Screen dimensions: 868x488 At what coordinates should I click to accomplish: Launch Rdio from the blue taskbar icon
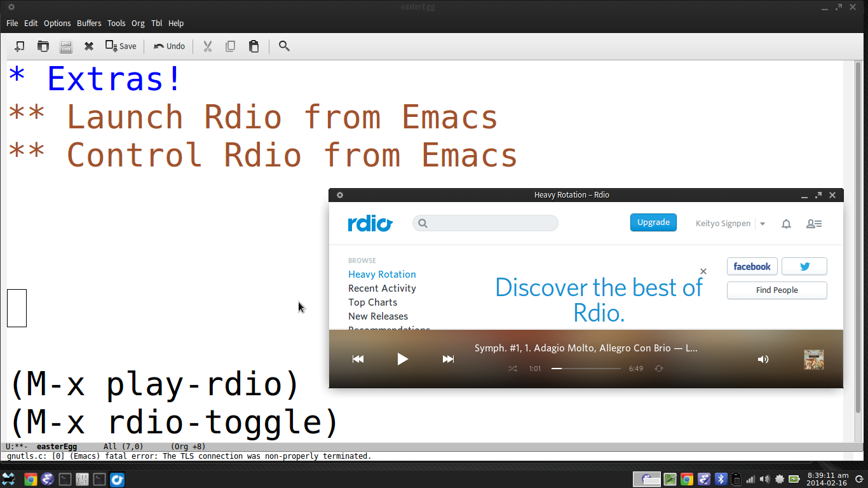(x=117, y=479)
